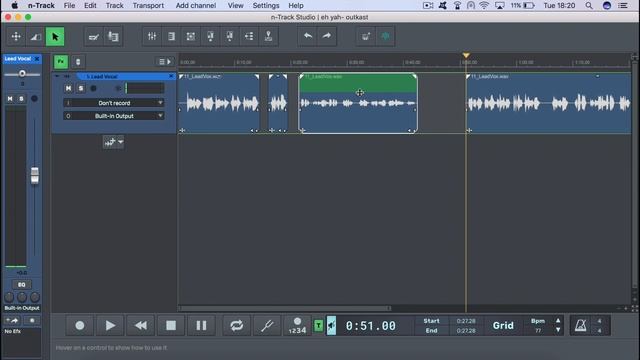The width and height of the screenshot is (640, 360).
Task: Click the teal Songtree icon
Action: pyautogui.click(x=385, y=37)
